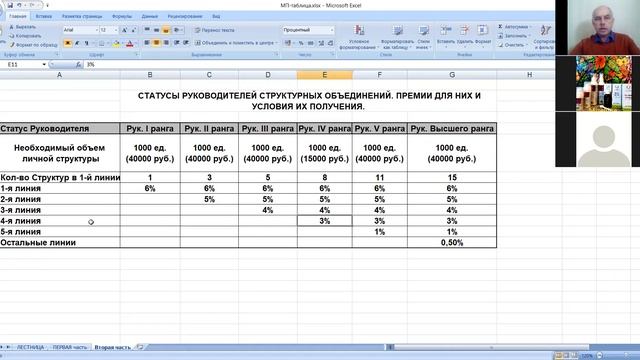Save the workbook via the Quick Access toolbar

tap(11, 5)
